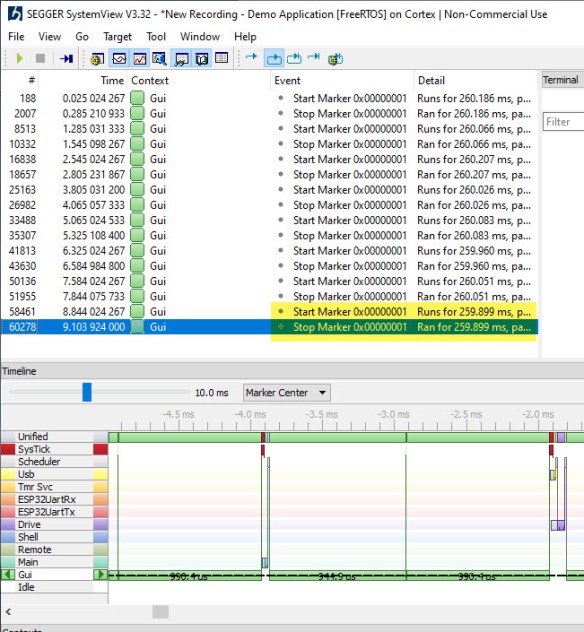
Task: Click the Filter input field
Action: [563, 122]
